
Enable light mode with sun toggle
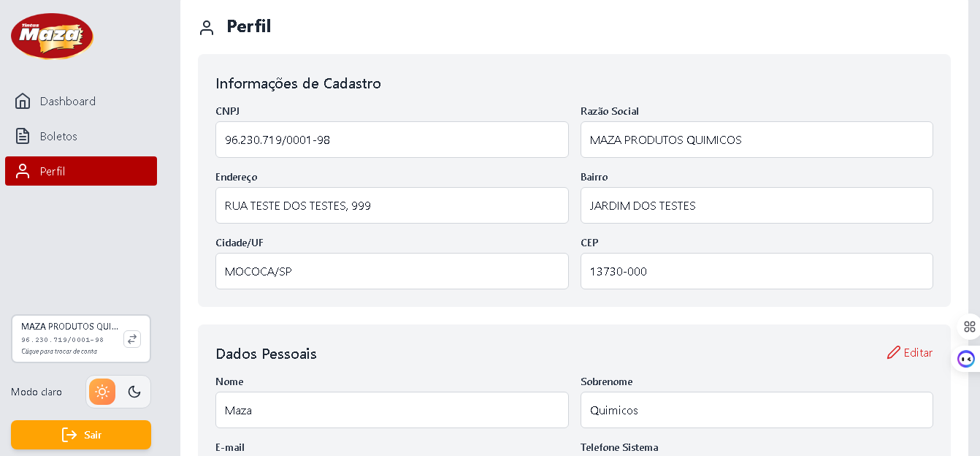[x=102, y=392]
